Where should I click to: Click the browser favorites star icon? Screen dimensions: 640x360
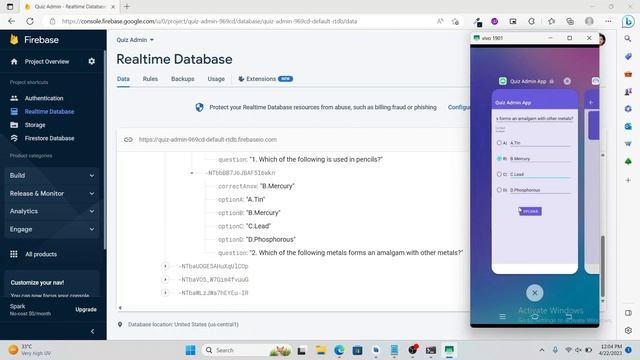(551, 21)
